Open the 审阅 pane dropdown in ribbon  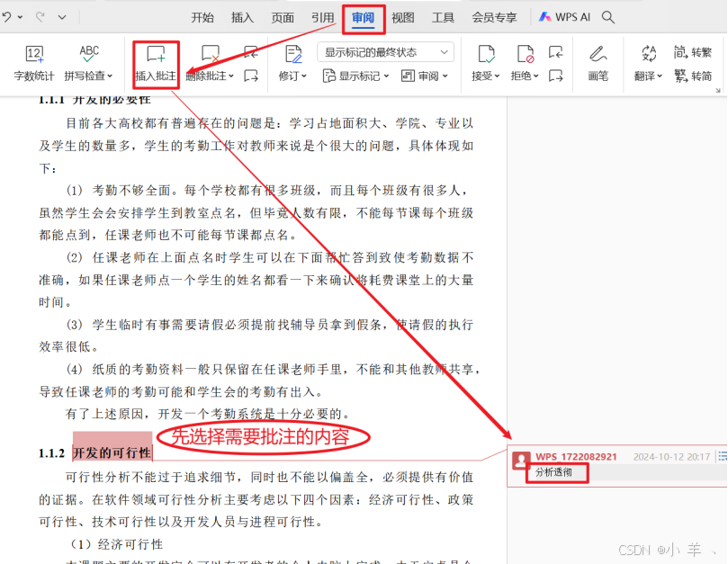[x=425, y=76]
